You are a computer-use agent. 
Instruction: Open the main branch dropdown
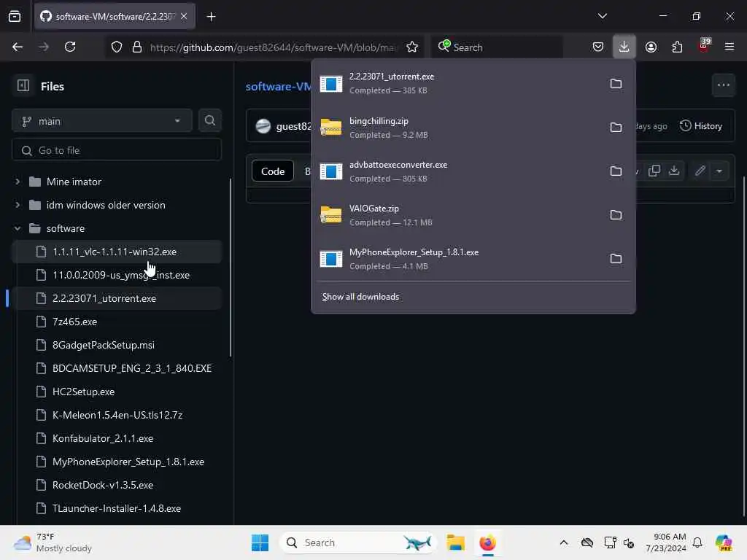click(102, 121)
